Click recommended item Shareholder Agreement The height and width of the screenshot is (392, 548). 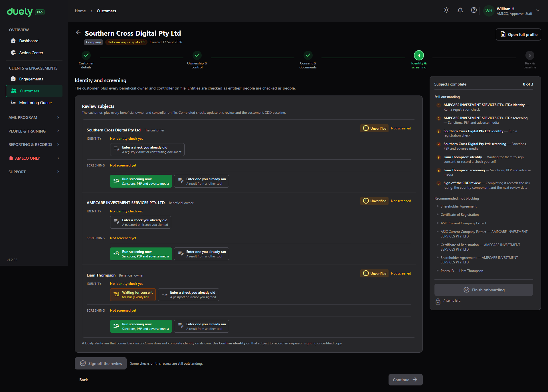[458, 206]
